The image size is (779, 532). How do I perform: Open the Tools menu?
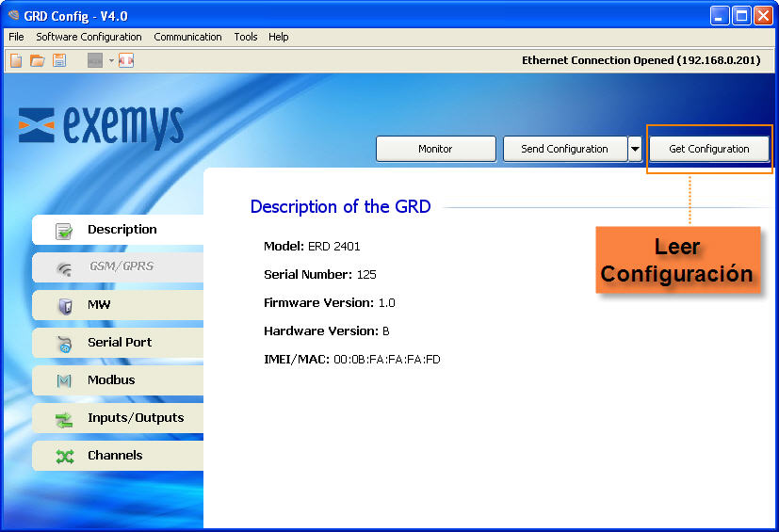(x=246, y=37)
